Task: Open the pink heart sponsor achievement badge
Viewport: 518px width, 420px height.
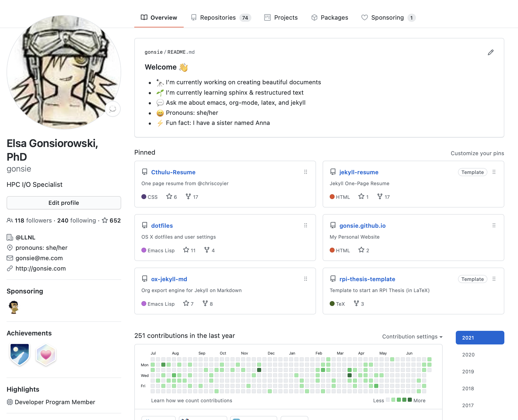Action: (46, 354)
